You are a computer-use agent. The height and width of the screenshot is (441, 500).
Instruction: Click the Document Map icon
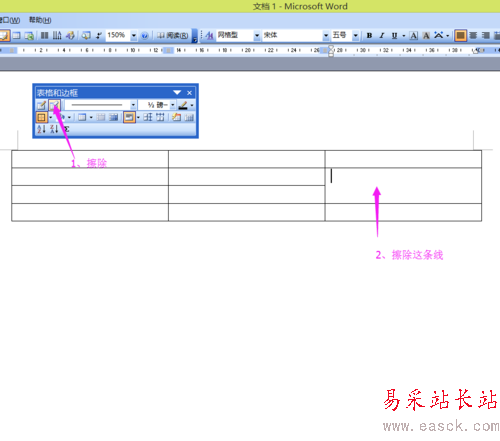(86, 35)
